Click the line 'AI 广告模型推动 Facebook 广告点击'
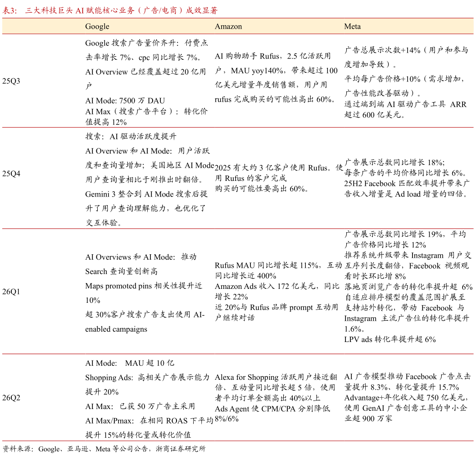The height and width of the screenshot is (459, 476). click(x=408, y=377)
